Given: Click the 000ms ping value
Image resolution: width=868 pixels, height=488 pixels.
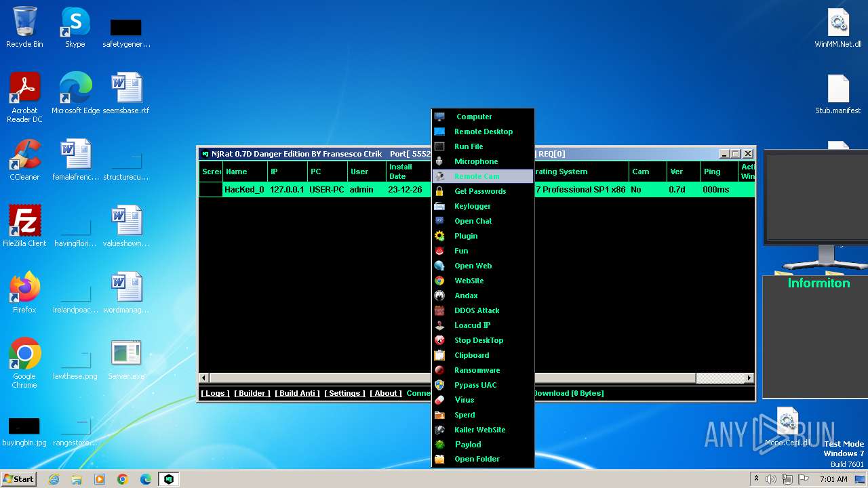Looking at the screenshot, I should click(x=716, y=190).
